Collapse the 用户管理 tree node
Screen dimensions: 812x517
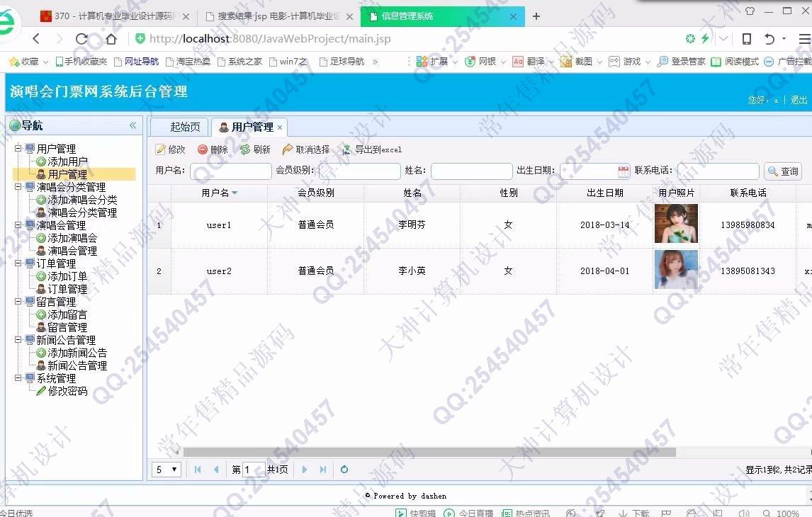pyautogui.click(x=18, y=149)
